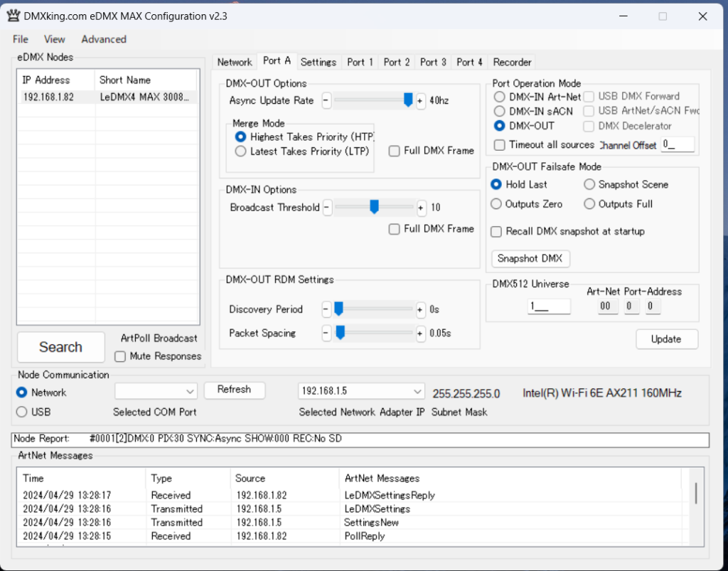The height and width of the screenshot is (571, 728).
Task: Select the Port A tab
Action: click(277, 61)
